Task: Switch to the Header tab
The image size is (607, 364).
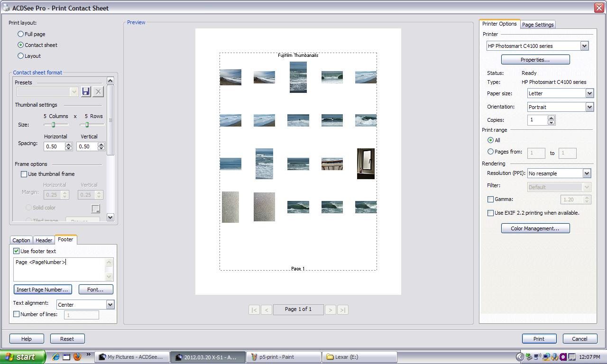Action: click(x=44, y=240)
